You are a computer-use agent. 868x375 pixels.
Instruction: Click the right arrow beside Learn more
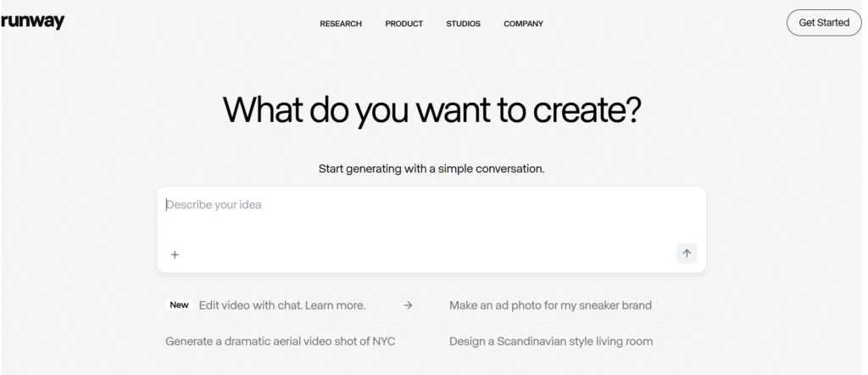point(408,305)
